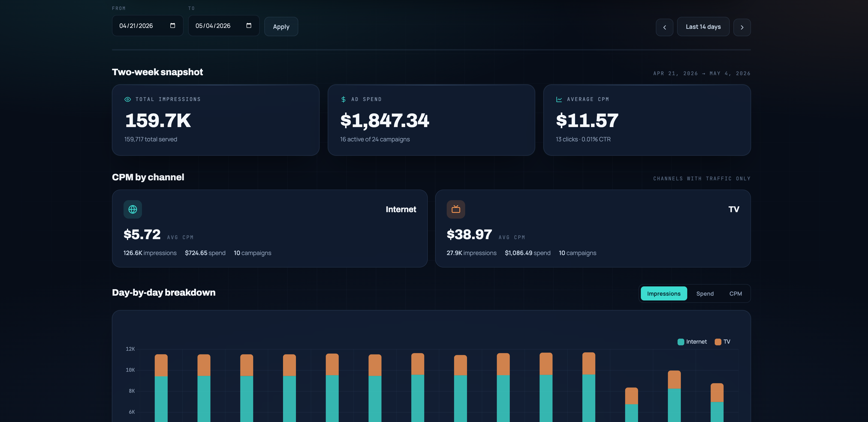The width and height of the screenshot is (868, 422).
Task: Click the dollar icon beside Ad Spend
Action: (x=343, y=99)
